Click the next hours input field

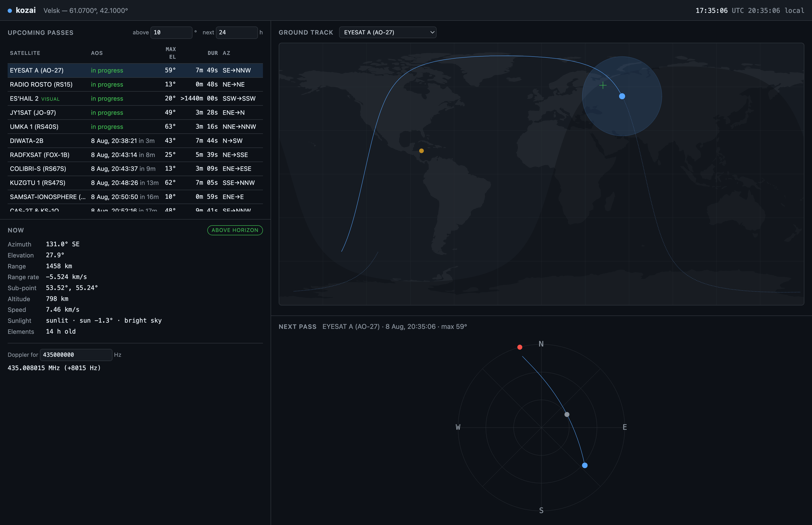[x=237, y=32]
